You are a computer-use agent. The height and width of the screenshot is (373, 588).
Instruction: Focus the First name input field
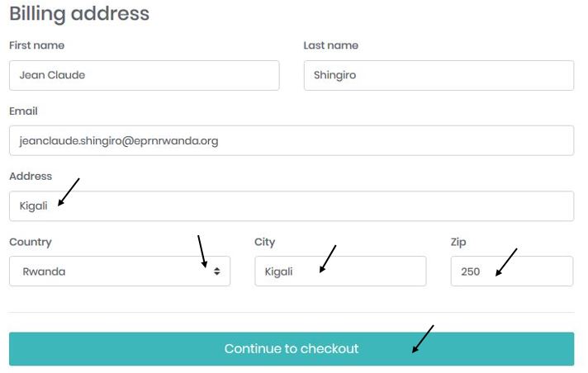tap(144, 75)
